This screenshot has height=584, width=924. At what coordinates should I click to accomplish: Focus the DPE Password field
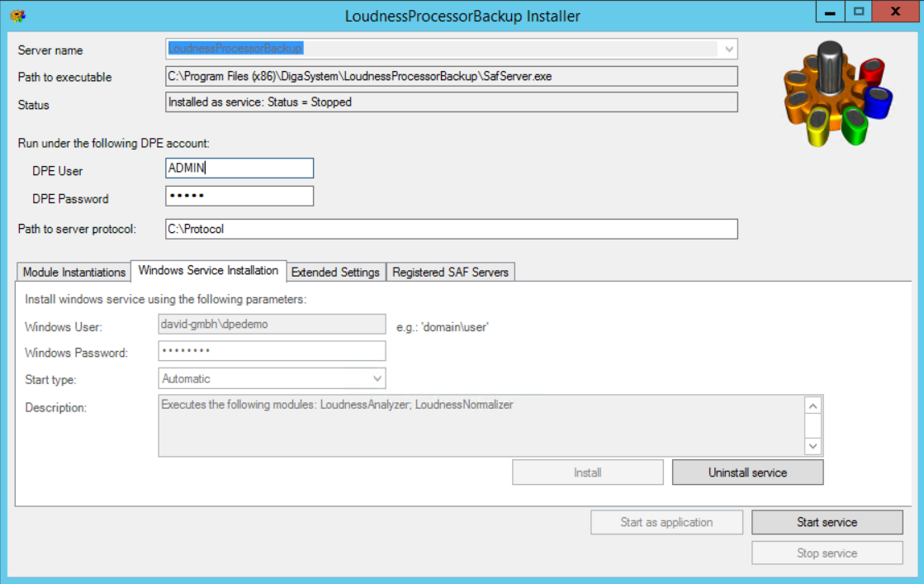point(239,197)
